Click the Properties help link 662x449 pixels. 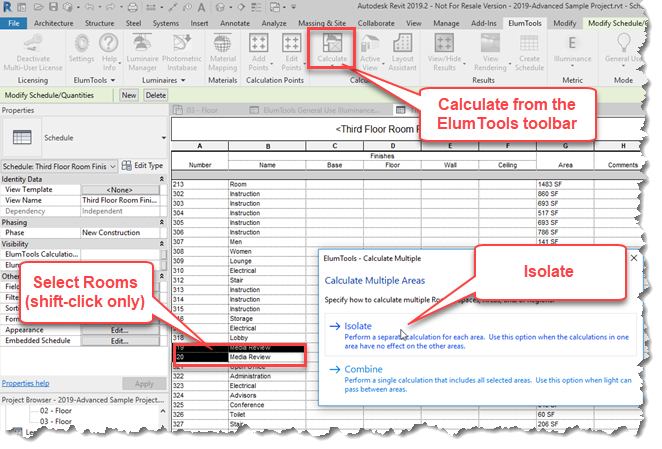(26, 382)
